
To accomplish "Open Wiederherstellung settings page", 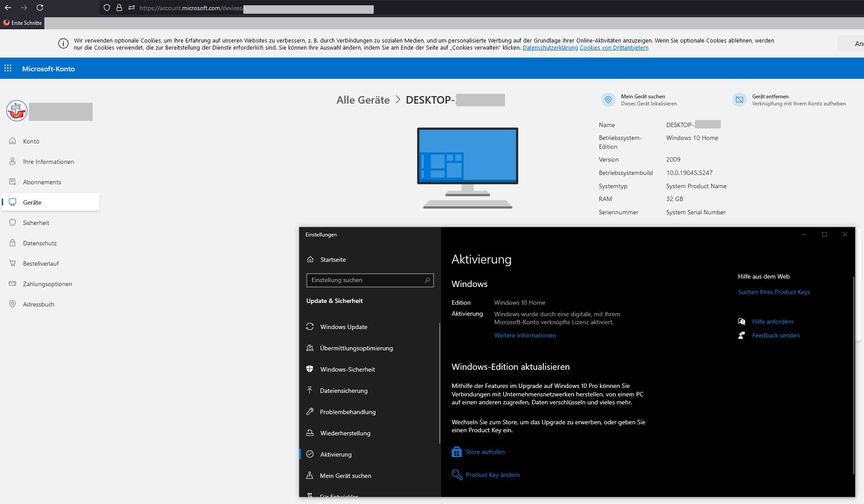I will click(x=345, y=433).
